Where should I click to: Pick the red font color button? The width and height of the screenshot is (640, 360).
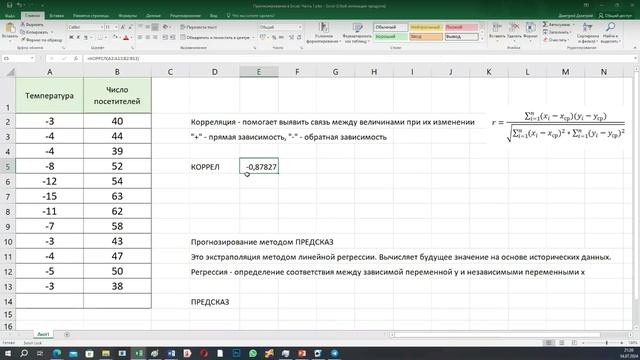tap(126, 37)
